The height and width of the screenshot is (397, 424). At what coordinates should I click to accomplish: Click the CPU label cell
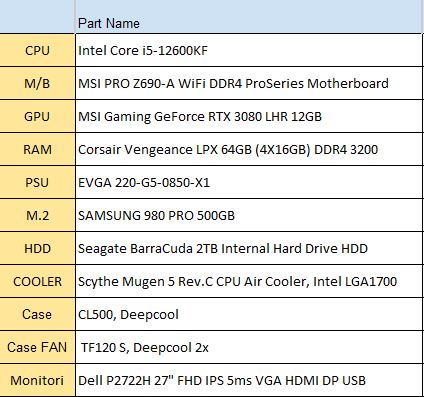coord(37,50)
